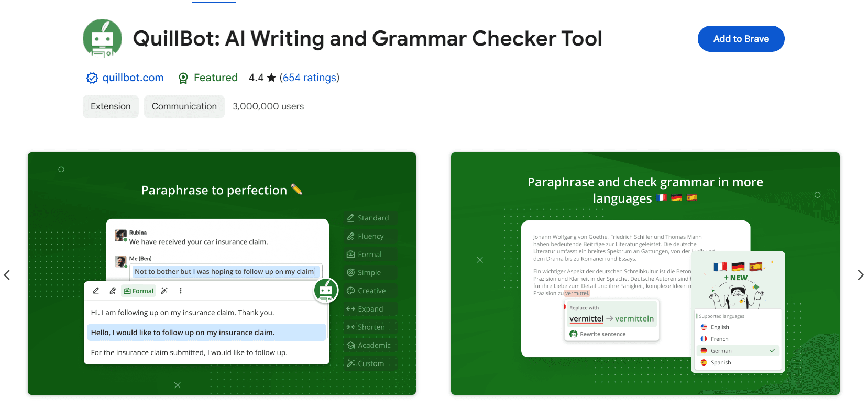
Task: Click the Fluency mode in the preview
Action: point(370,236)
